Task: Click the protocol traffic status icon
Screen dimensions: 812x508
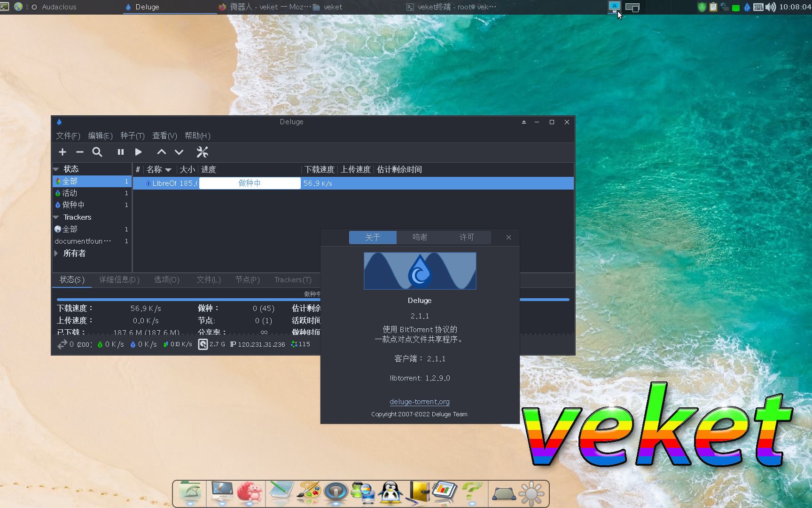Action: click(177, 344)
